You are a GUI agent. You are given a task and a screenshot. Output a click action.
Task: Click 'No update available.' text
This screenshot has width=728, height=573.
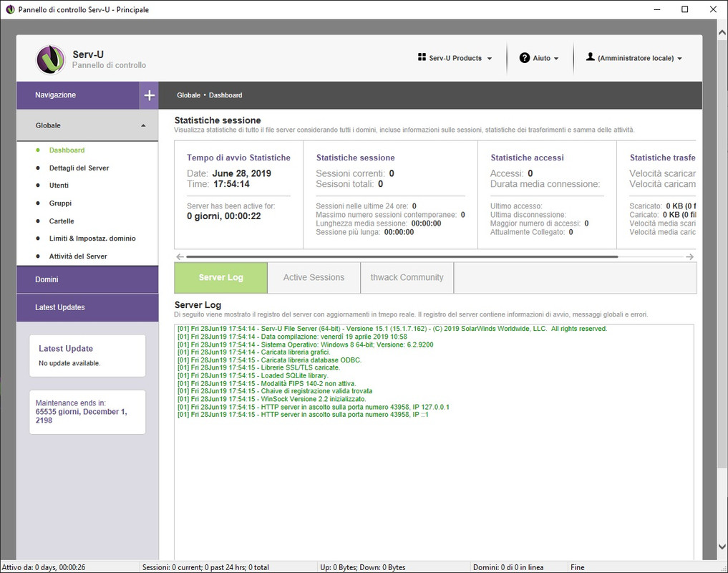pyautogui.click(x=69, y=363)
